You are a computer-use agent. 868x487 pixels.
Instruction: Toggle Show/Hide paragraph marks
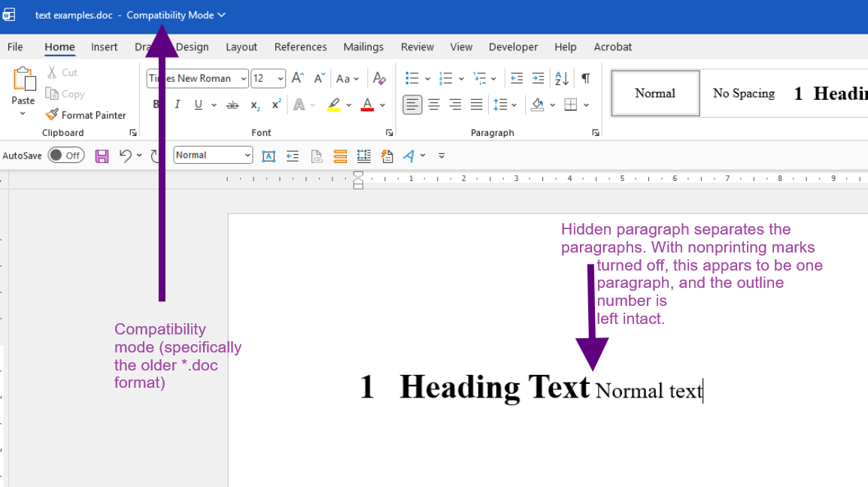(585, 78)
